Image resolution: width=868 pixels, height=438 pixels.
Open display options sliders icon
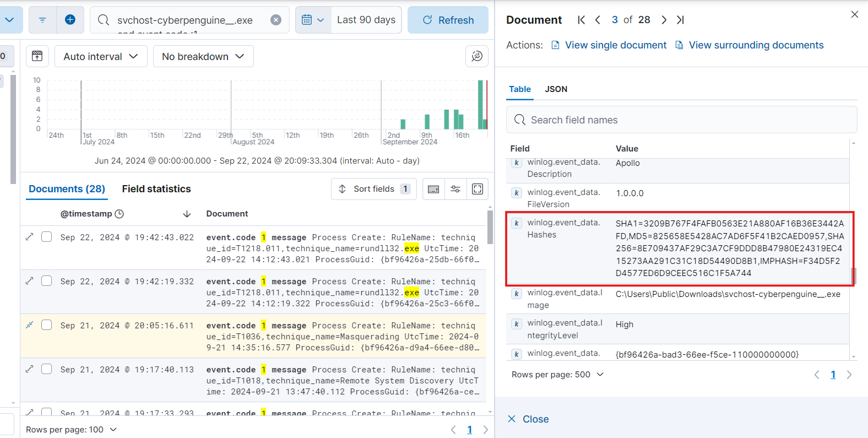455,189
